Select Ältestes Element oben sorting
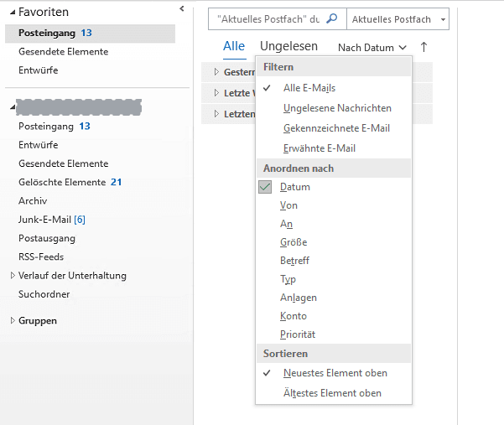This screenshot has width=504, height=425. tap(332, 393)
